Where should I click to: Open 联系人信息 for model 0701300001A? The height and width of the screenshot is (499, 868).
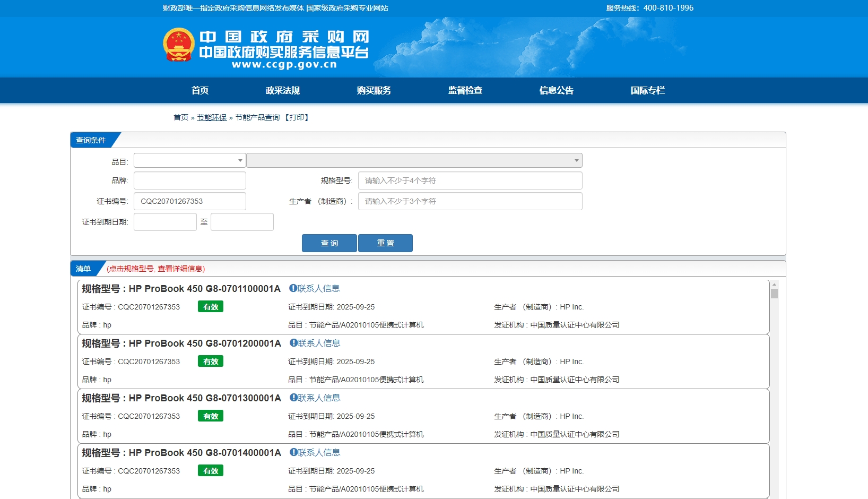(319, 398)
